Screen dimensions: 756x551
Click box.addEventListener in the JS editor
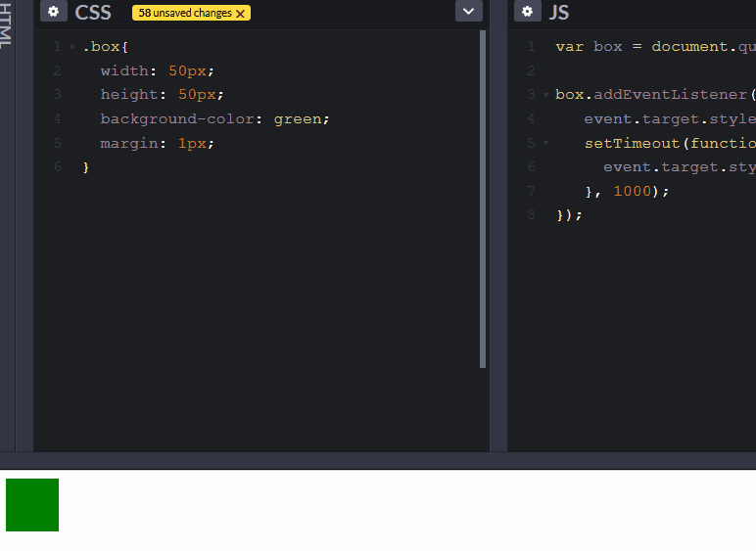[651, 94]
